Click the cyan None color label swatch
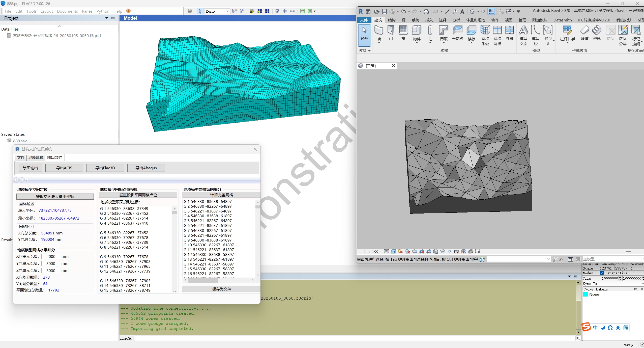Screen dimensions: 644x348 click(586, 294)
